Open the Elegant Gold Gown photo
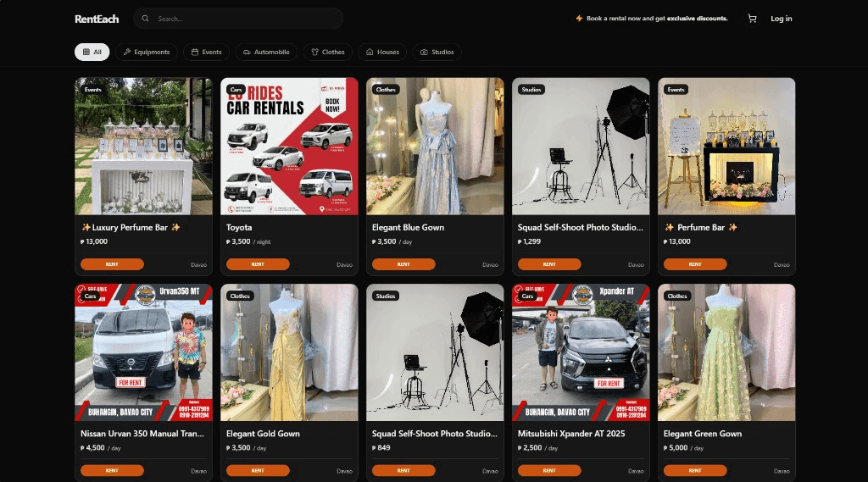Image resolution: width=868 pixels, height=482 pixels. pos(289,352)
